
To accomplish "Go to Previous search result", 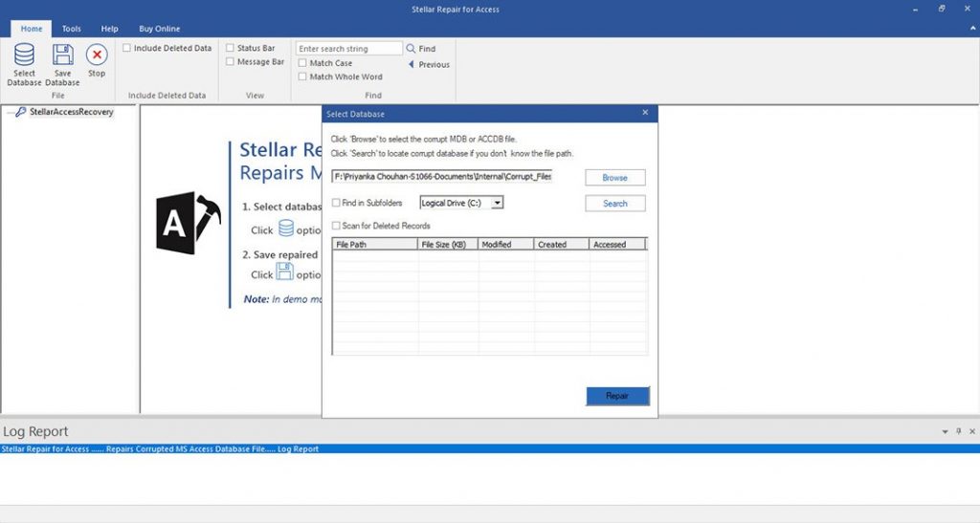I will [429, 64].
